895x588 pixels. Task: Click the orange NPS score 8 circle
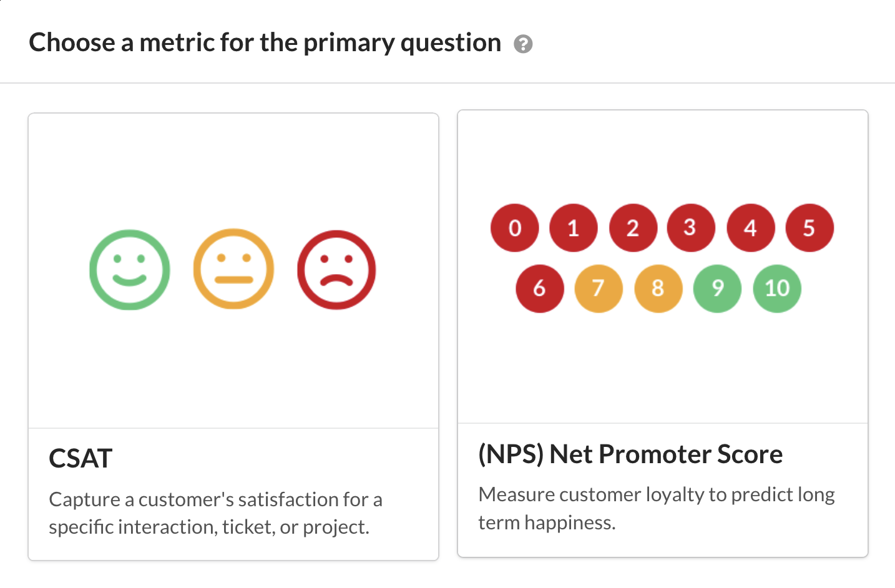point(658,288)
